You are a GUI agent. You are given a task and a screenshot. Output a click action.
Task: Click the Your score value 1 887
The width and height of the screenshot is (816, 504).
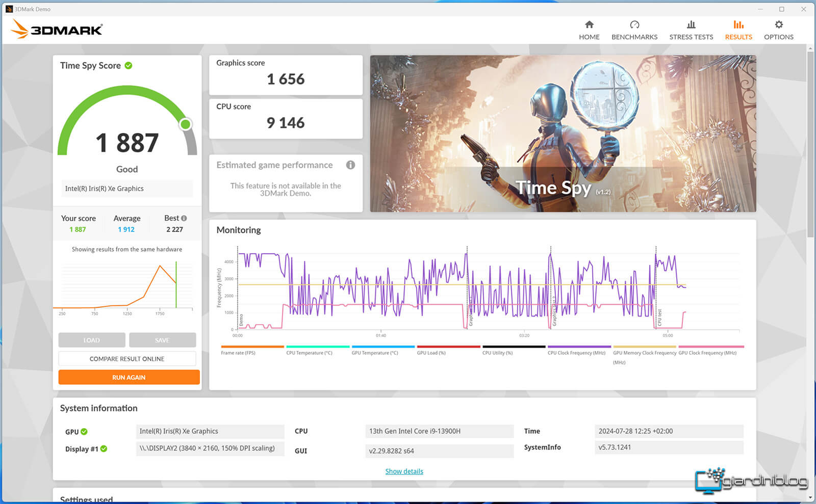click(x=78, y=229)
